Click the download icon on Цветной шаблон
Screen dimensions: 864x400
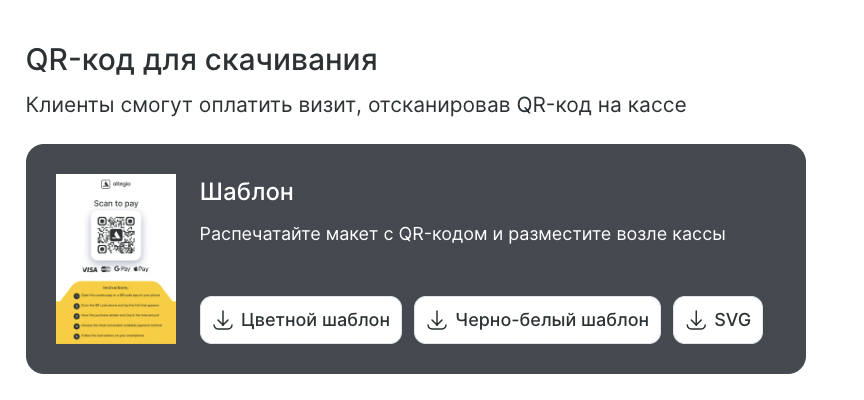pos(222,320)
